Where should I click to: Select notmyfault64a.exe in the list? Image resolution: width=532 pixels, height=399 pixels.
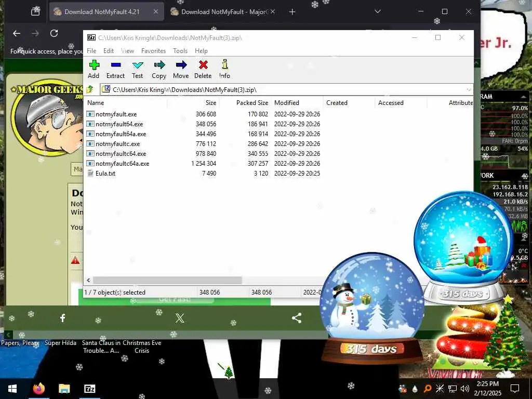(121, 134)
